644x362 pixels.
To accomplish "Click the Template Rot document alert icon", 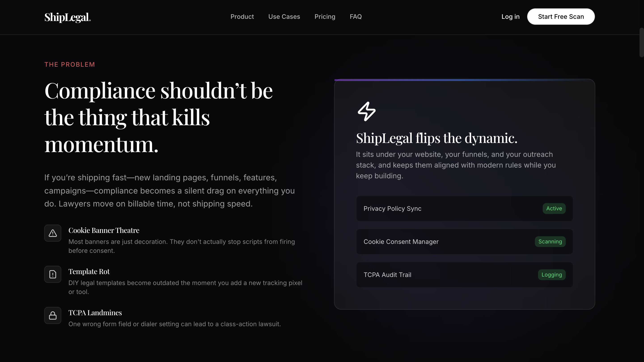I will click(53, 274).
